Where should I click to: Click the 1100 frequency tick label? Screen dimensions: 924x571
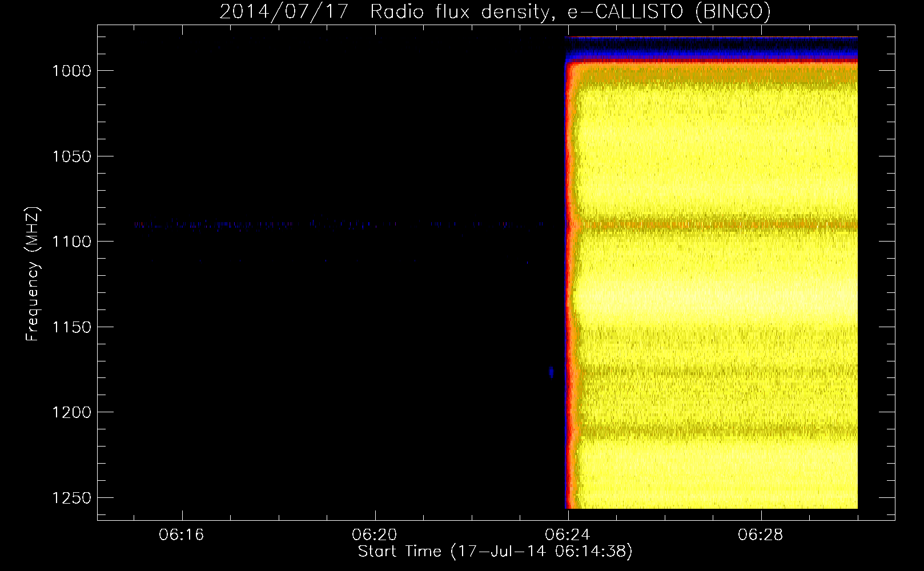pyautogui.click(x=71, y=242)
